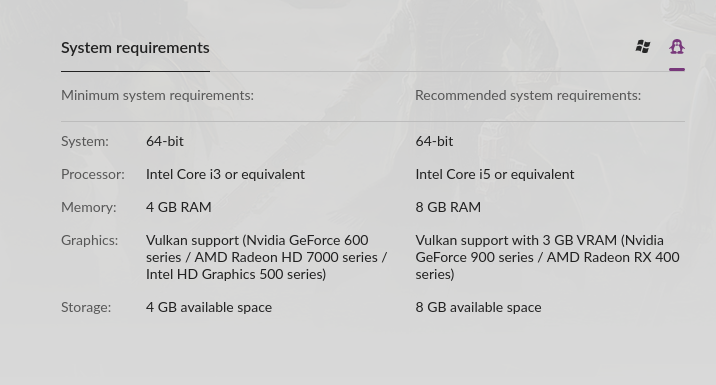Click the Graphics: row label
The width and height of the screenshot is (716, 385).
click(90, 240)
